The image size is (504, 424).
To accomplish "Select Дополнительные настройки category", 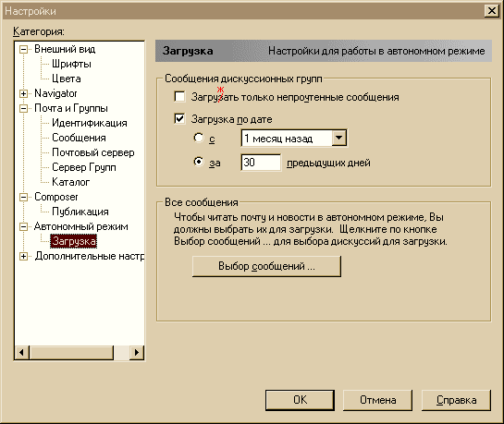I will tap(90, 256).
